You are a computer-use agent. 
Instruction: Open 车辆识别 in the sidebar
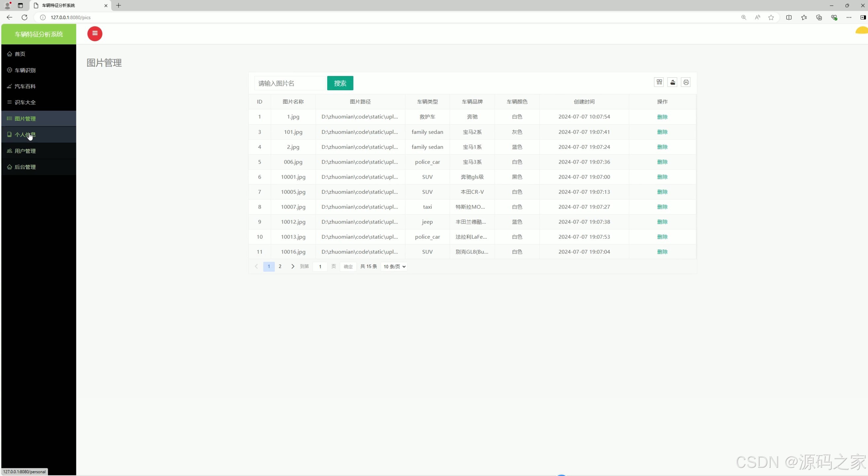(25, 70)
